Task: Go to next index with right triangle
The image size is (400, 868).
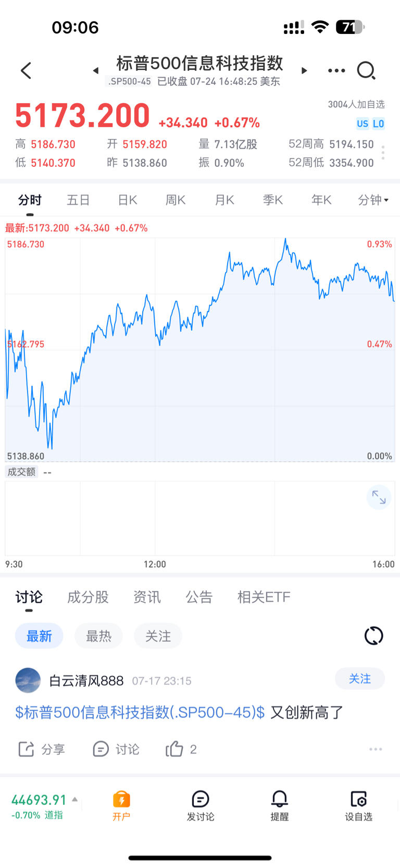Action: tap(305, 70)
